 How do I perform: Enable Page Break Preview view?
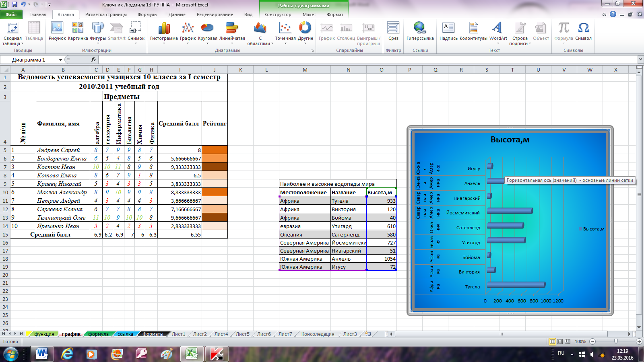[568, 341]
